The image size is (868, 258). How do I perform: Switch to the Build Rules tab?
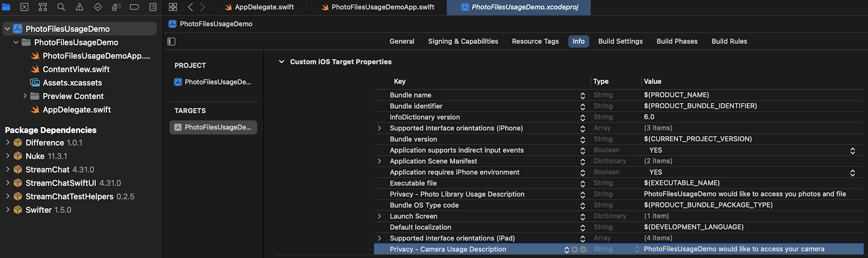729,41
